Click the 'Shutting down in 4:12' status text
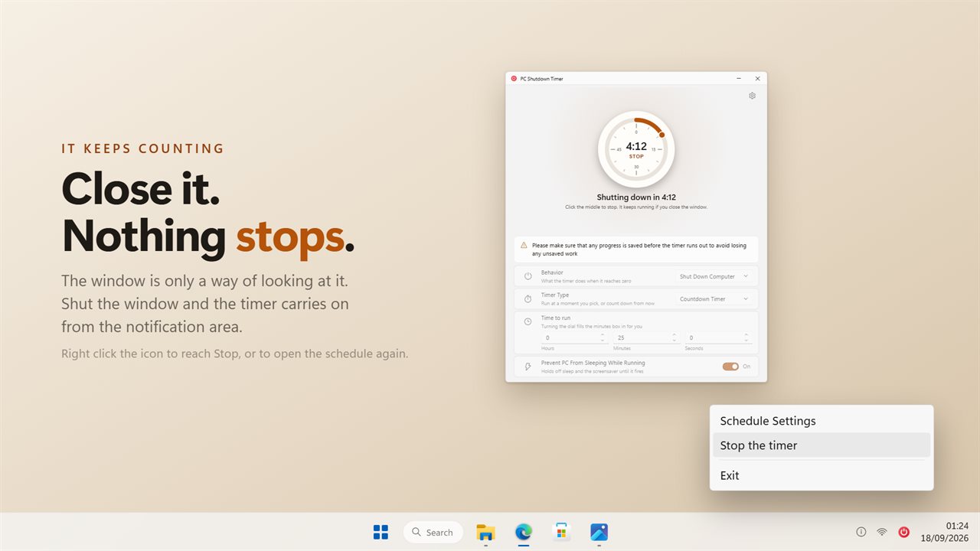This screenshot has width=980, height=551. [x=636, y=197]
